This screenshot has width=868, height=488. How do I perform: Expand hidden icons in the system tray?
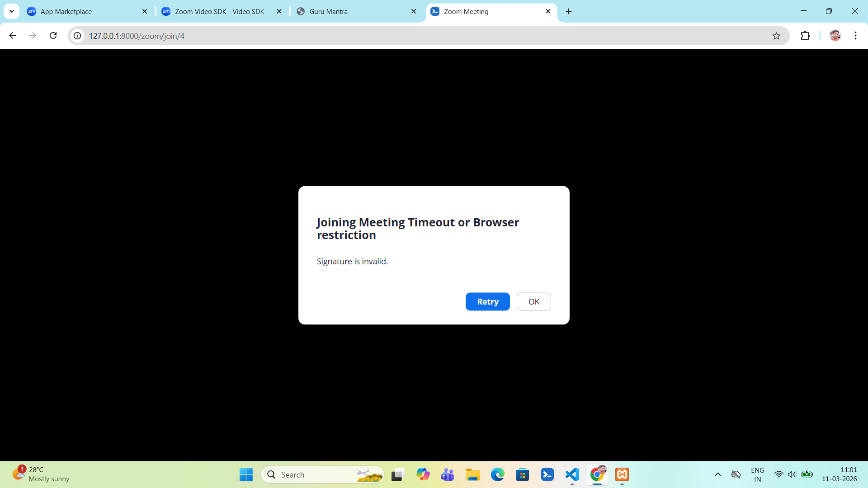tap(718, 474)
